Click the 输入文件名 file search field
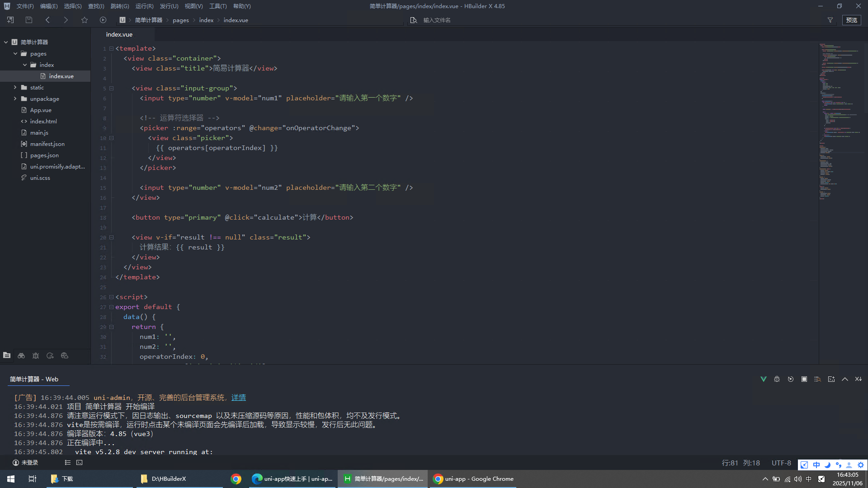Screen dimensions: 868x488 (x=437, y=20)
